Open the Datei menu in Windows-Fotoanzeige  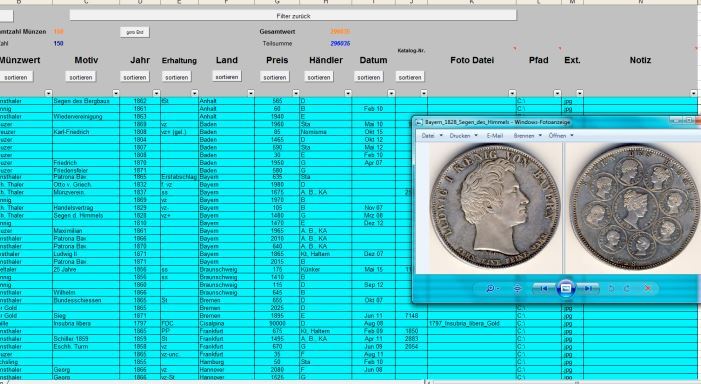tap(431, 135)
